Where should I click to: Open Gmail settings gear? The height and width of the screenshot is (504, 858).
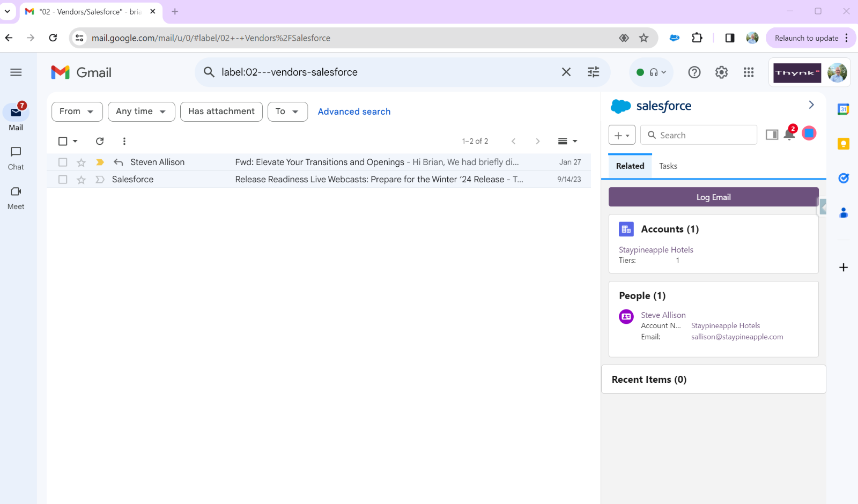pos(722,72)
